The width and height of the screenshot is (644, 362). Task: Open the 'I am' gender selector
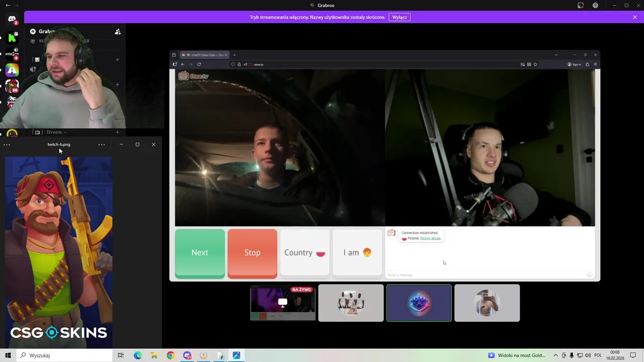pos(357,253)
